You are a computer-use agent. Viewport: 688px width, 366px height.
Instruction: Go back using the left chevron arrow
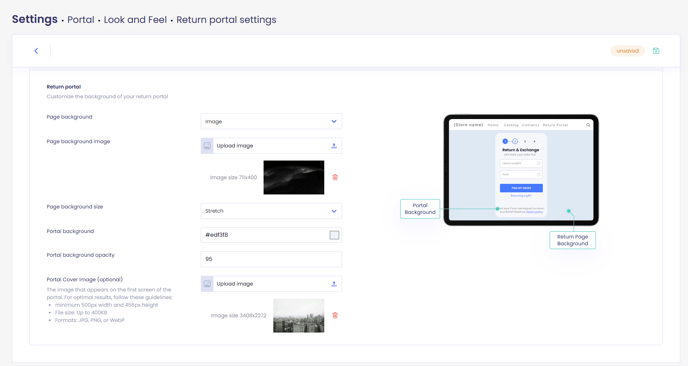(x=36, y=51)
